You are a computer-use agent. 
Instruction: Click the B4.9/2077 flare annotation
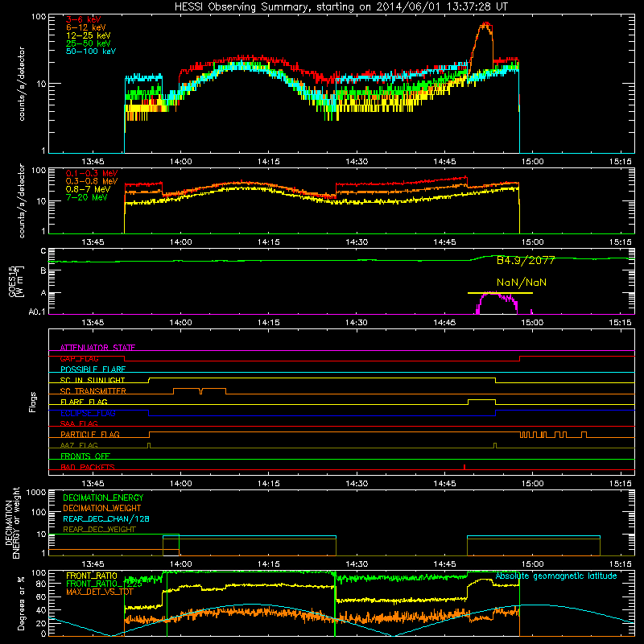point(526,260)
